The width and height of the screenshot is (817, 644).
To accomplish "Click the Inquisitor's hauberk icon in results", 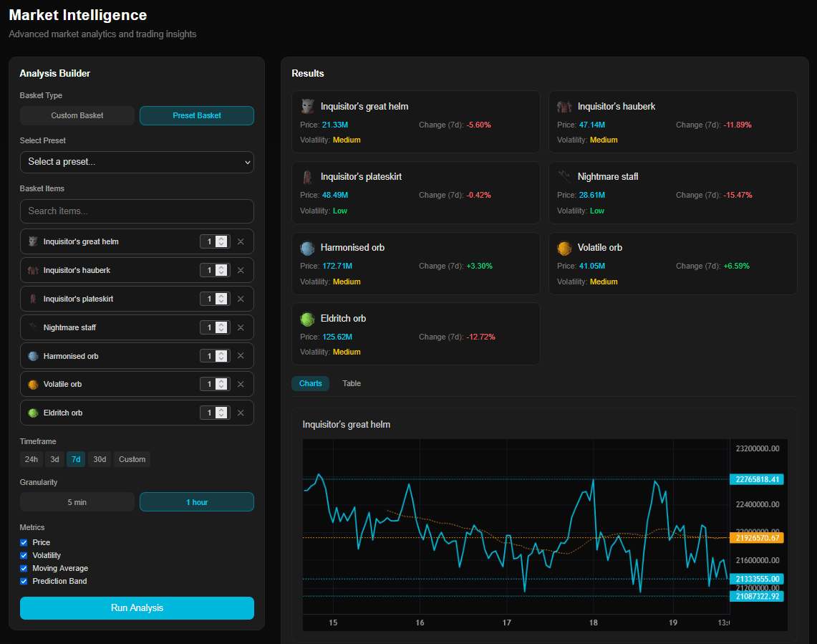I will coord(564,105).
